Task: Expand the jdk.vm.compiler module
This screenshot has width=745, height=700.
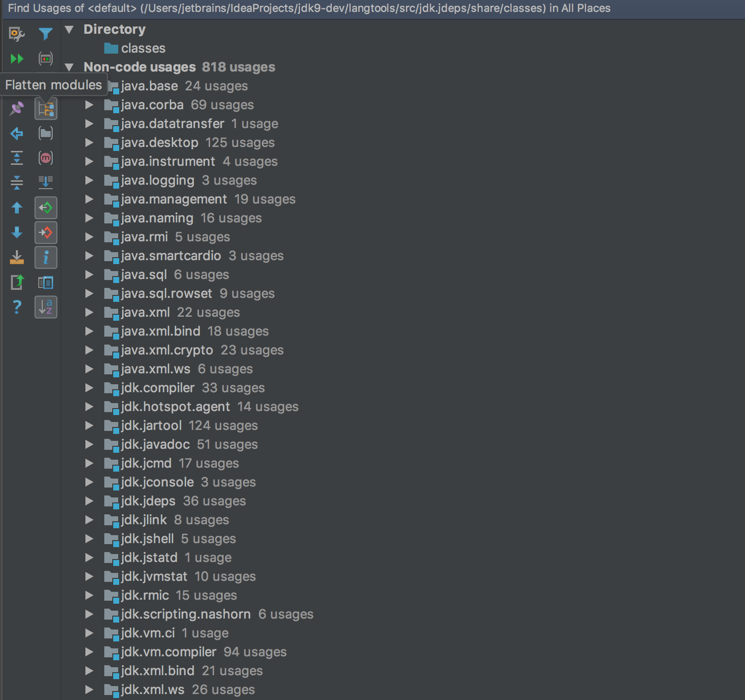Action: coord(89,652)
